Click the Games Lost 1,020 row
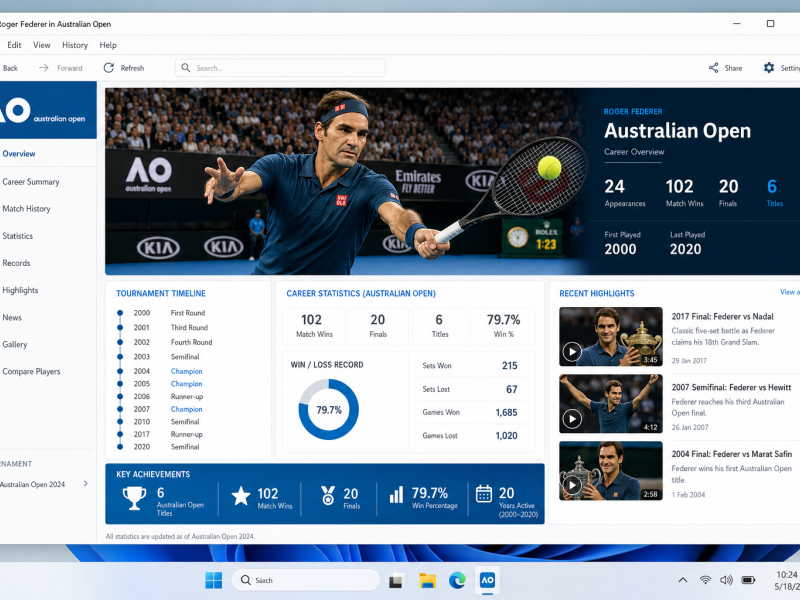800x600 pixels. point(469,436)
